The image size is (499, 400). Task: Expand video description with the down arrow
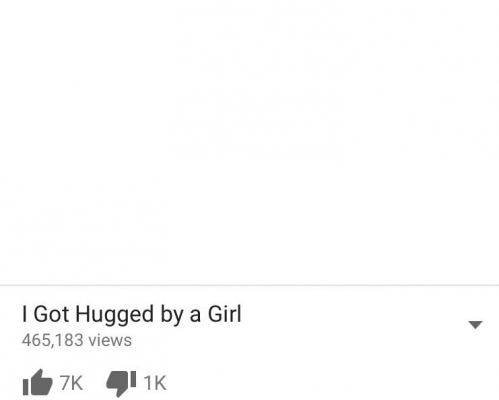pyautogui.click(x=475, y=324)
